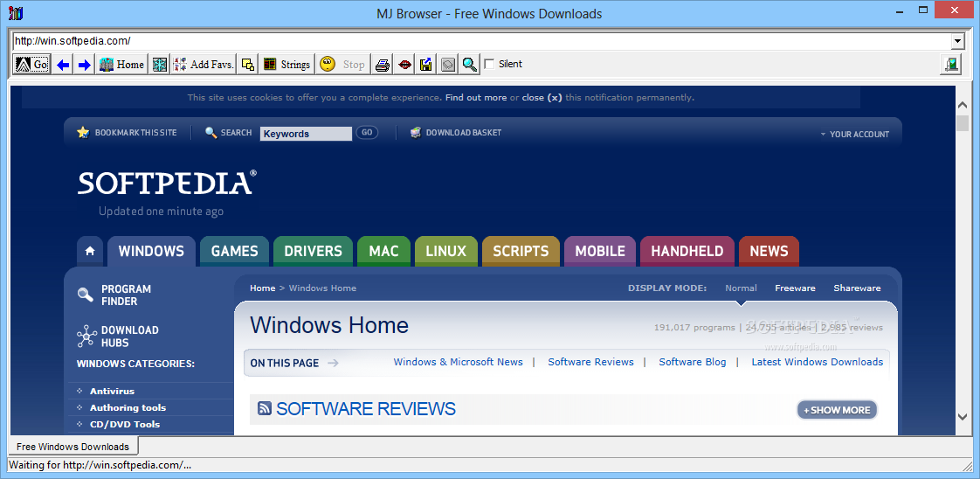Click the page scrollbar up arrow
Image resolution: width=980 pixels, height=479 pixels.
coord(963,104)
